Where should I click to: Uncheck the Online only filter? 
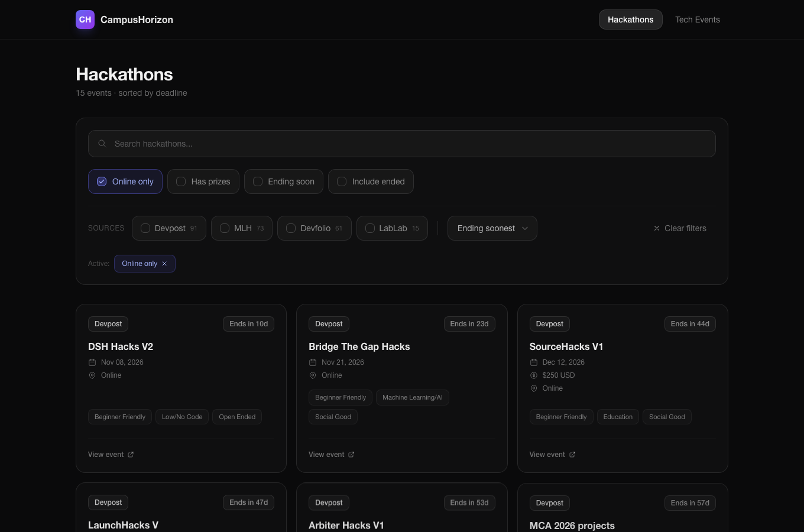(x=125, y=181)
